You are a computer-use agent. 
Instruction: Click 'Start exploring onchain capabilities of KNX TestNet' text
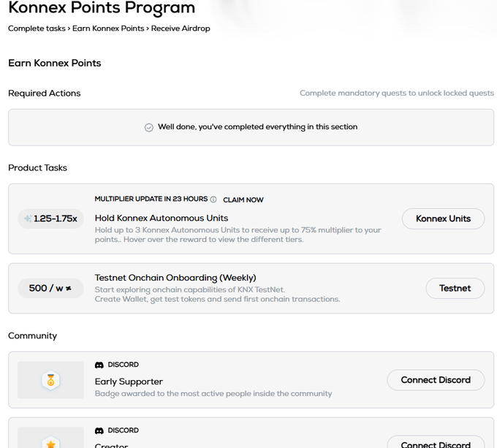[x=190, y=289]
